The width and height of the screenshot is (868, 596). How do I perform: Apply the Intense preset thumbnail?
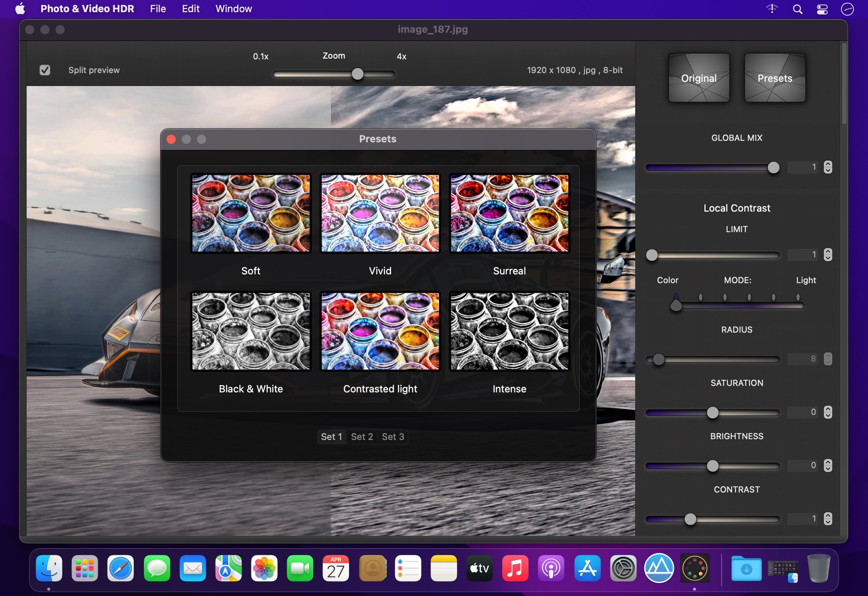point(510,331)
